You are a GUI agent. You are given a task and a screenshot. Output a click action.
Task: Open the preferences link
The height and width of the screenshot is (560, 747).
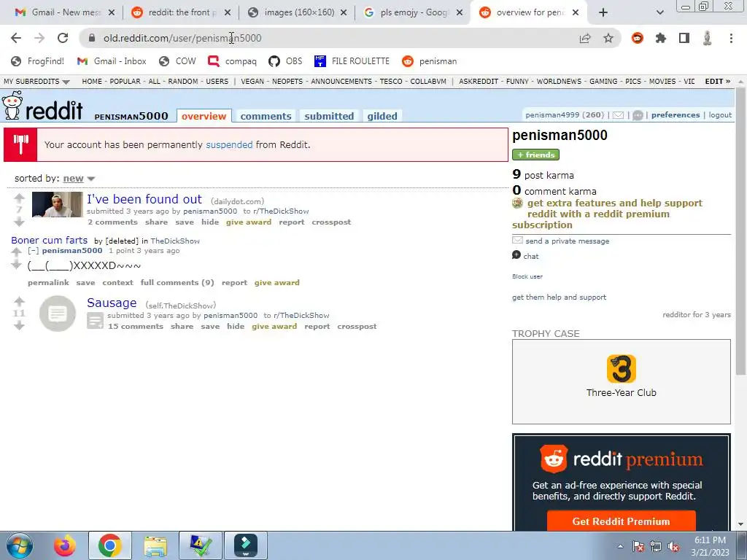(x=676, y=115)
